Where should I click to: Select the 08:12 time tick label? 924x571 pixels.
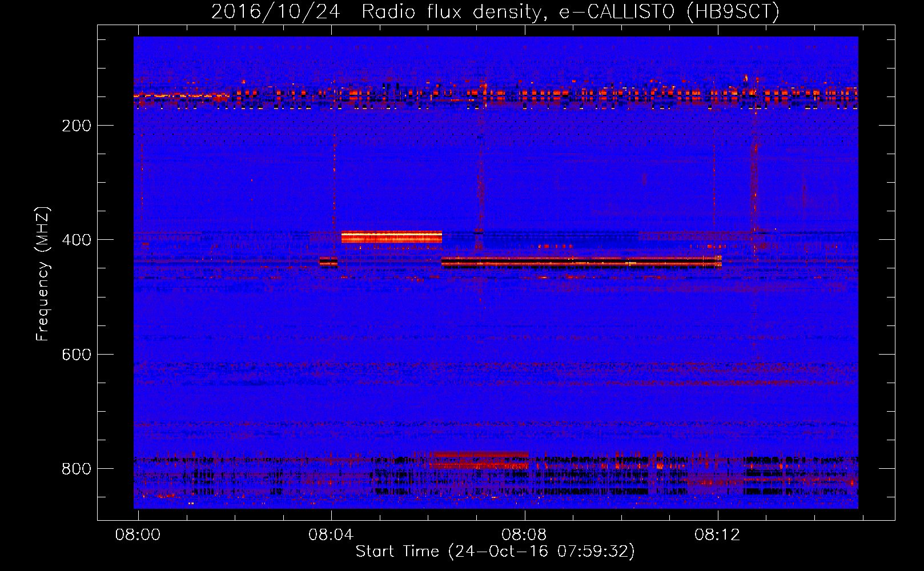[717, 534]
